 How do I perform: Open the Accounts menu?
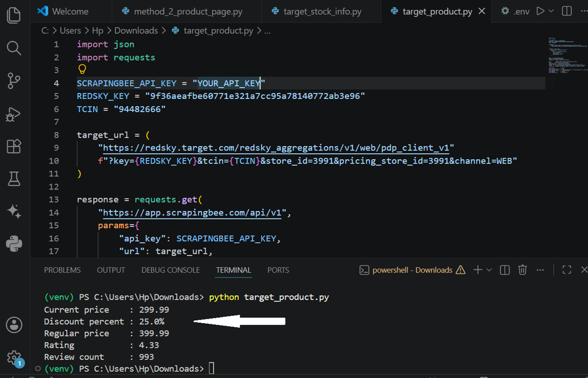point(14,325)
